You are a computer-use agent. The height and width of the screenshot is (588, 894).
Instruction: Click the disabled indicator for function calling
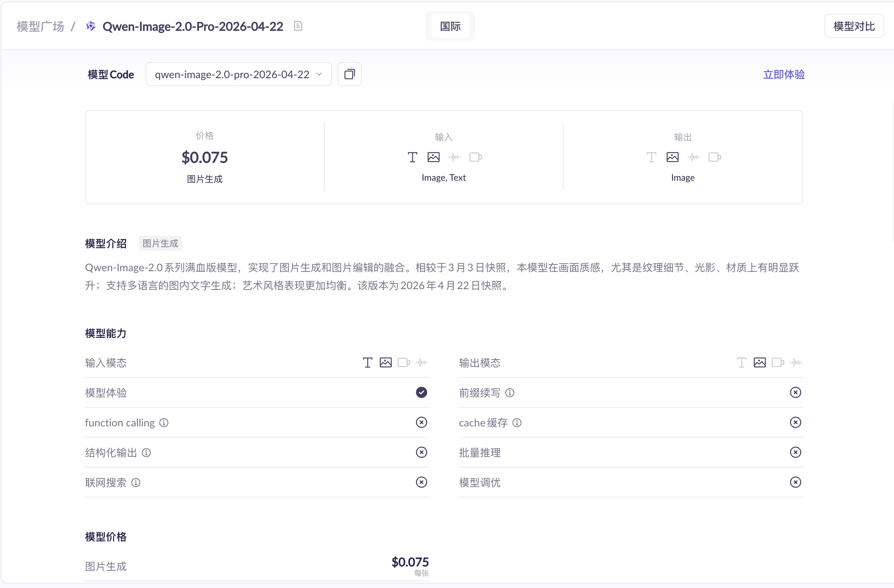tap(422, 422)
